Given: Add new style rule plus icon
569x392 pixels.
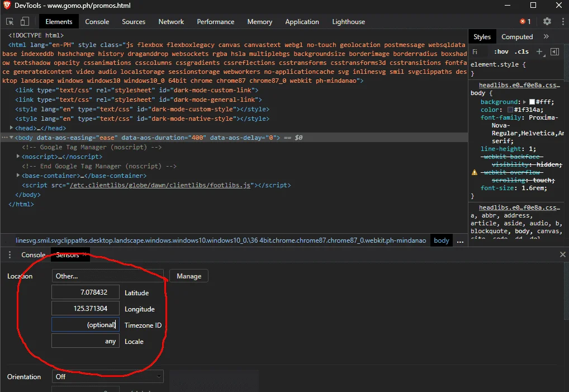Looking at the screenshot, I should click(x=539, y=52).
